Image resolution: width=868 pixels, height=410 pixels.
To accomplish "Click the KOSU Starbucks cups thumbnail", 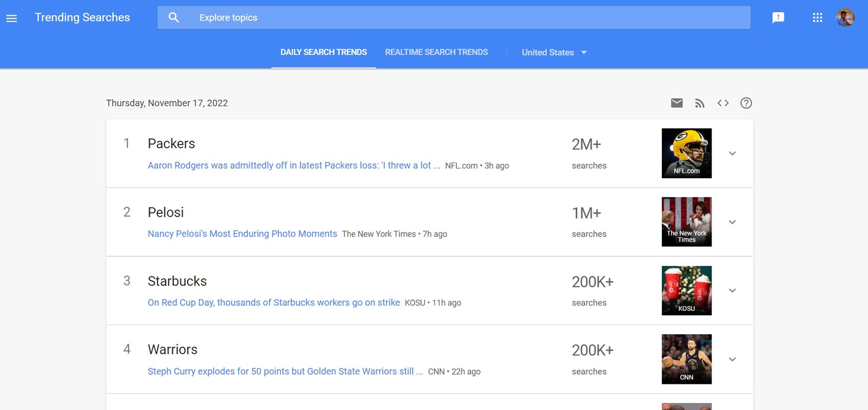I will tap(686, 291).
